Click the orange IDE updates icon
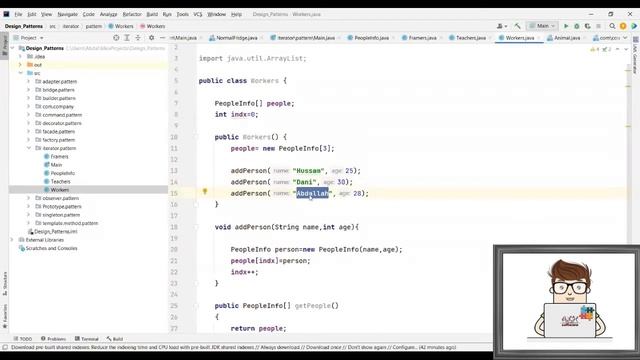The height and width of the screenshot is (360, 640). [623, 26]
